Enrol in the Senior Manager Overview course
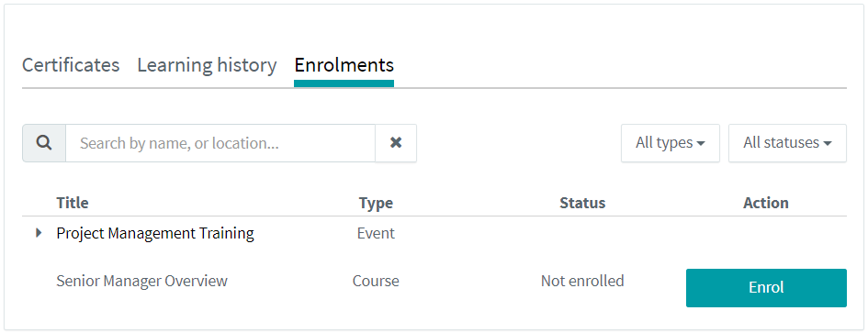Viewport: 868px width, 333px height. 766,288
